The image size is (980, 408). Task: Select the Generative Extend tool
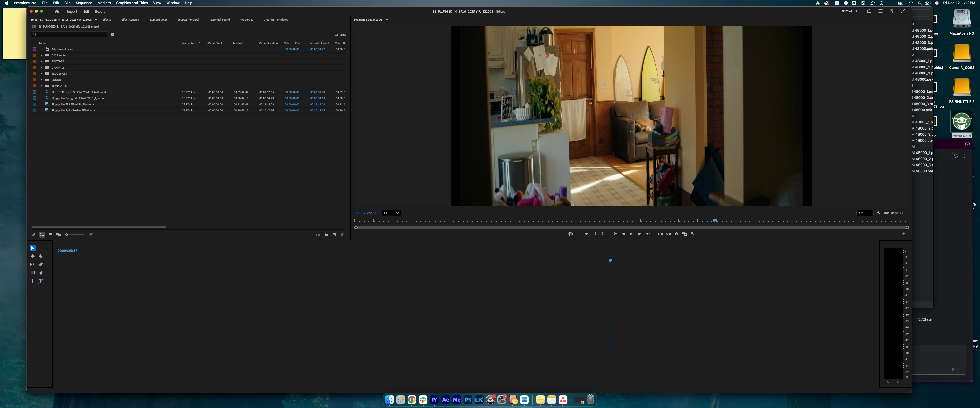[x=41, y=281]
